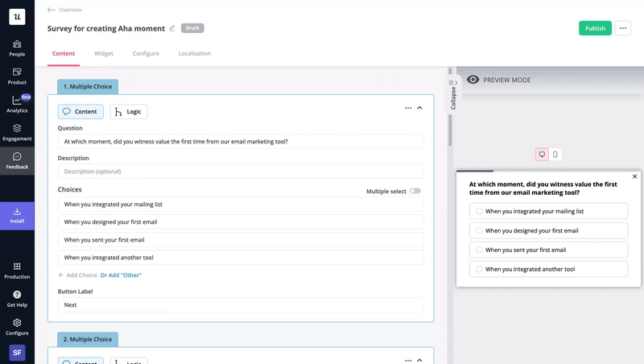Open more options menu beside Publish
The height and width of the screenshot is (364, 644).
click(623, 28)
